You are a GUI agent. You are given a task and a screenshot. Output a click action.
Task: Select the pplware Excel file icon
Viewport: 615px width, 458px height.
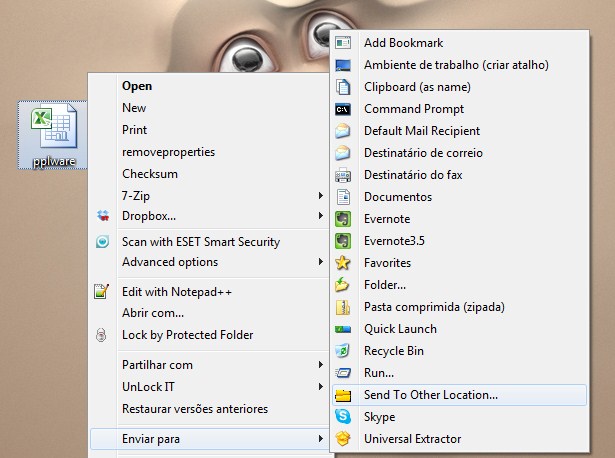[53, 135]
